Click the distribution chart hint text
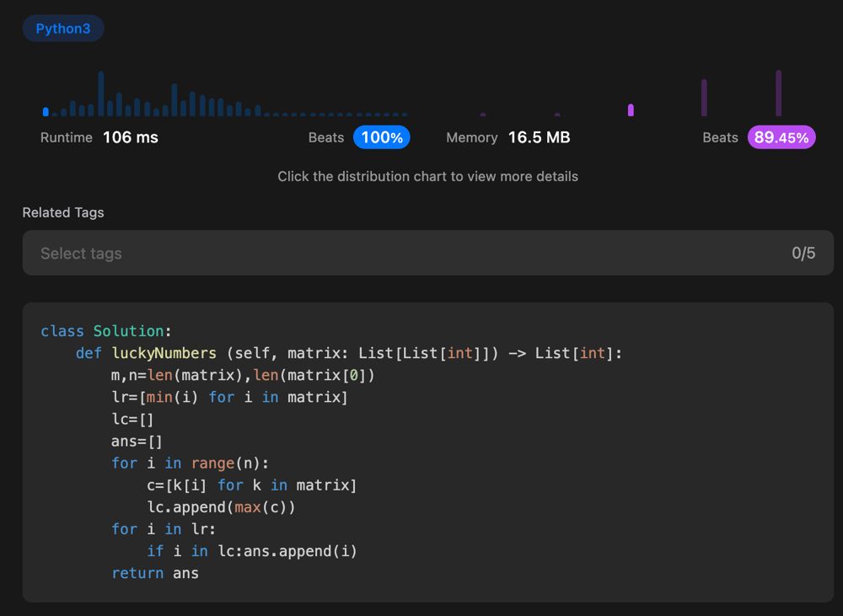843x616 pixels. pos(427,177)
